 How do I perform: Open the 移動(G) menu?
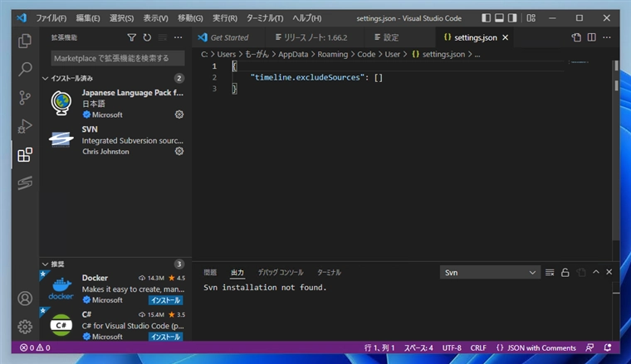click(190, 18)
